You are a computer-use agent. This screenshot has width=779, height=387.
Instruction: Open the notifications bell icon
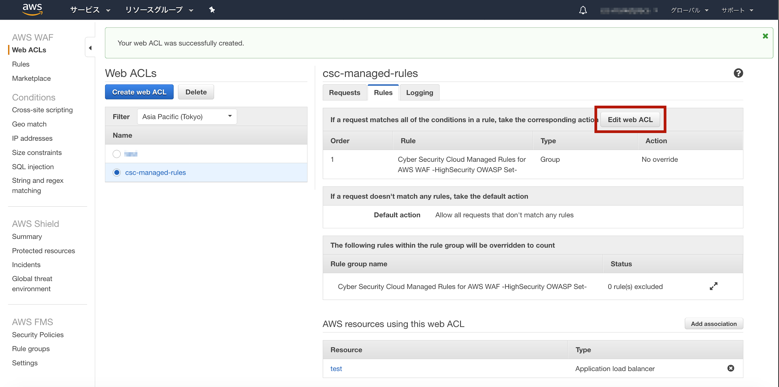pos(583,10)
